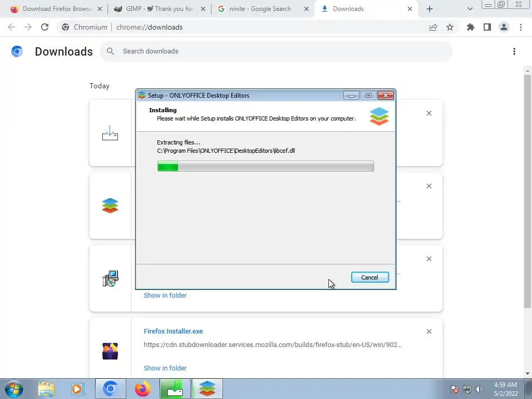Open a new browser tab

430,9
